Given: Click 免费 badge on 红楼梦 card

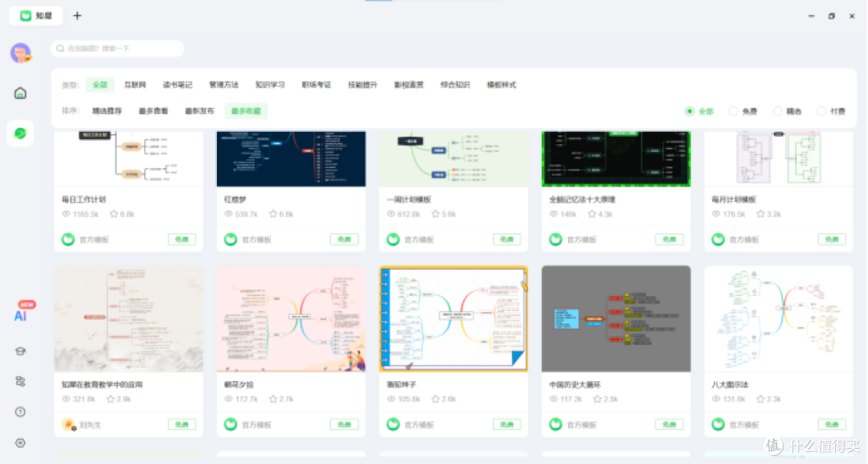Looking at the screenshot, I should (x=344, y=239).
